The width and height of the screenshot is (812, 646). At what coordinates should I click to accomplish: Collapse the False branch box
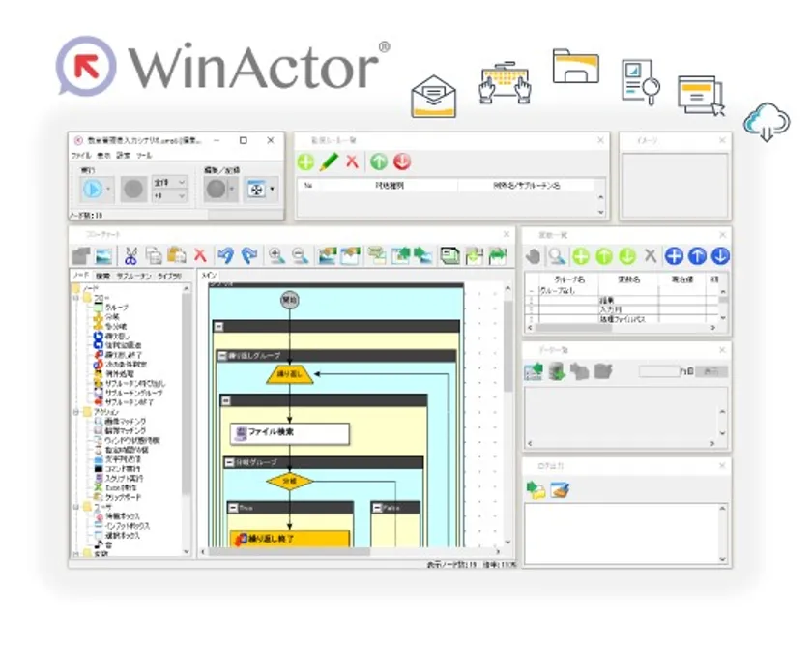(x=378, y=508)
